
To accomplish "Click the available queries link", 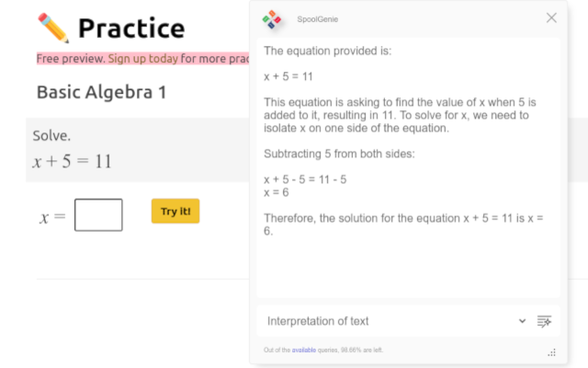I will click(304, 351).
